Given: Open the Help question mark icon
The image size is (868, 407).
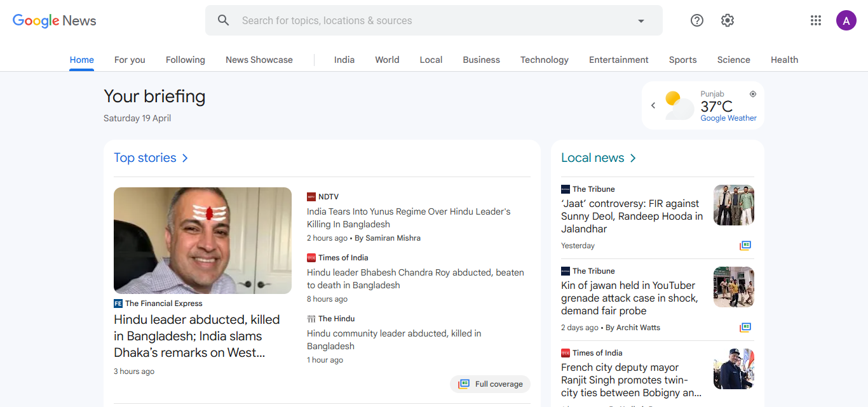Looking at the screenshot, I should [697, 20].
